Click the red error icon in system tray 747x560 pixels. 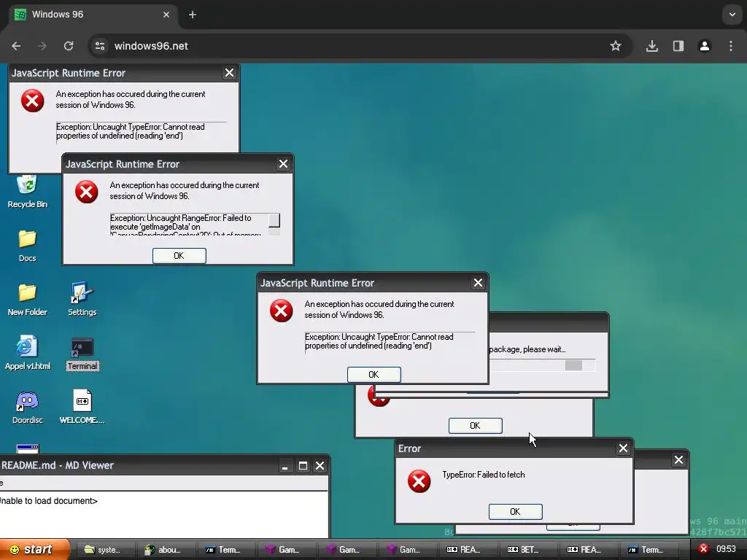point(703,549)
